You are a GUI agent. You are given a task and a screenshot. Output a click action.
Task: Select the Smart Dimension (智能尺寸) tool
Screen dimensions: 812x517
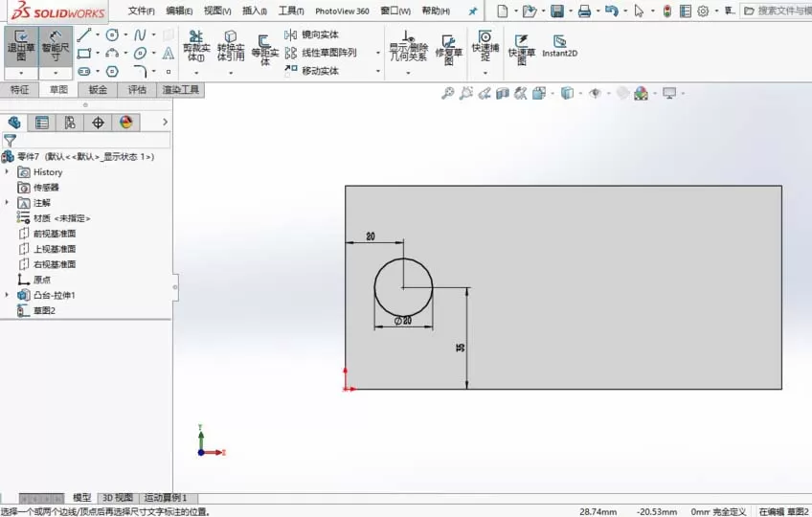56,46
